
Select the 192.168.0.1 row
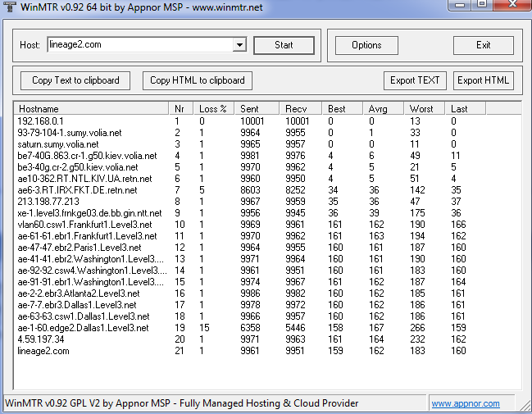tap(267, 121)
